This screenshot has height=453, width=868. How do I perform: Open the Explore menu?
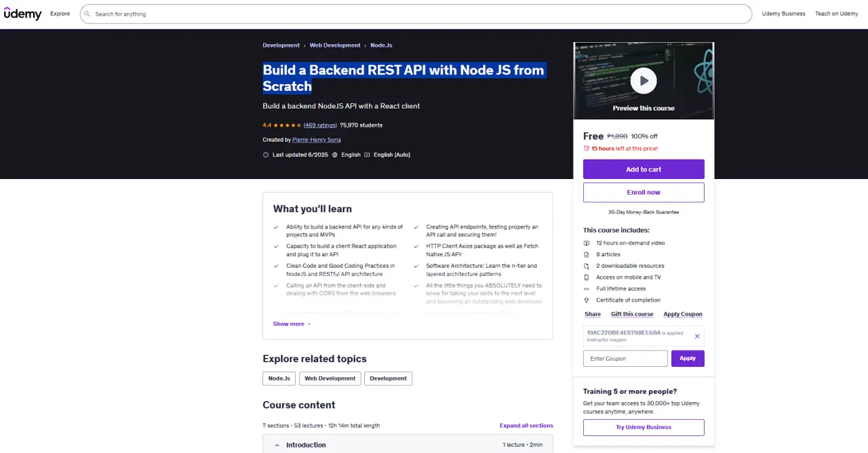[x=60, y=14]
